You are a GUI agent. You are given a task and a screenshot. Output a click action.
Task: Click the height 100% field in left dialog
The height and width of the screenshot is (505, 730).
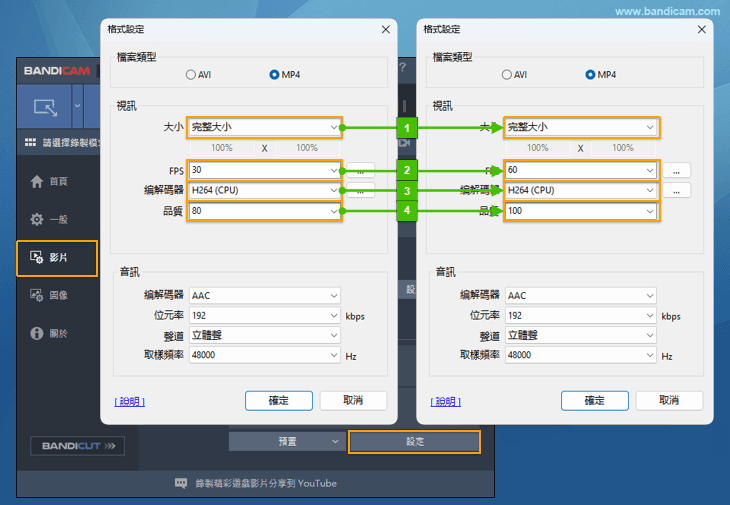click(x=307, y=148)
